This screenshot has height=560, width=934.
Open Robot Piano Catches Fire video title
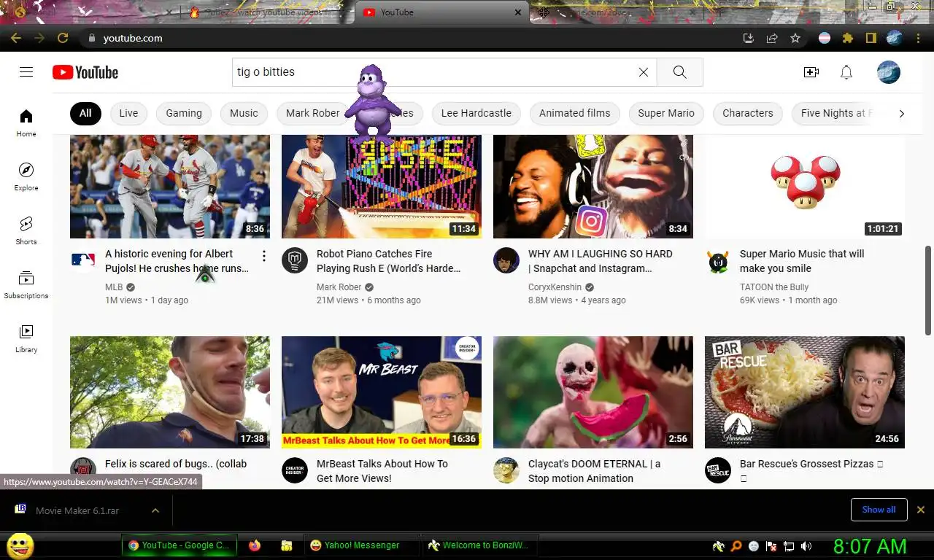pos(389,261)
